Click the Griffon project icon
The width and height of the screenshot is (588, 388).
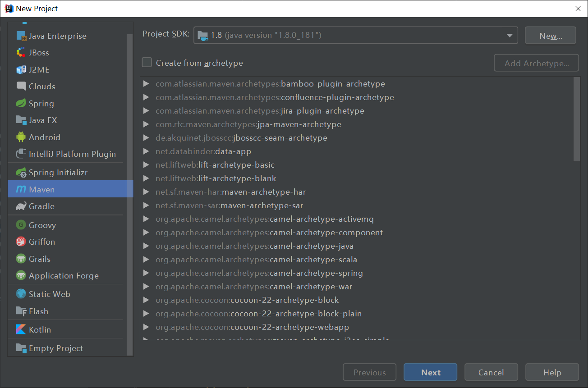click(x=21, y=242)
